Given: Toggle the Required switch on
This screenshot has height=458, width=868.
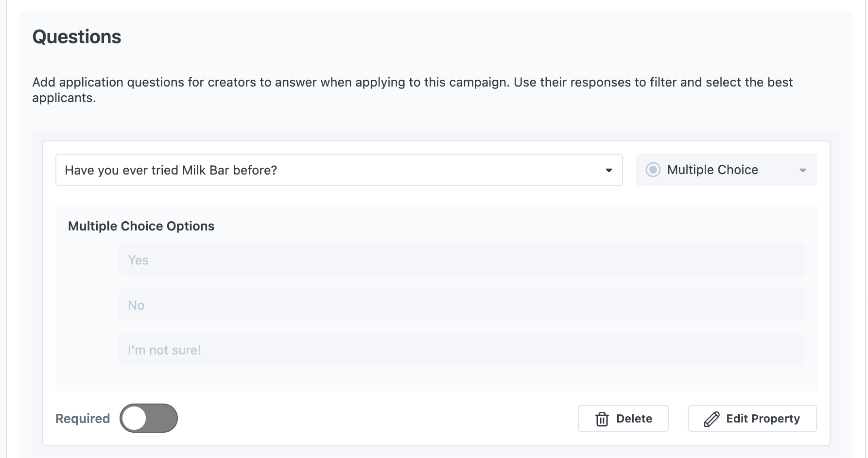Looking at the screenshot, I should click(149, 418).
